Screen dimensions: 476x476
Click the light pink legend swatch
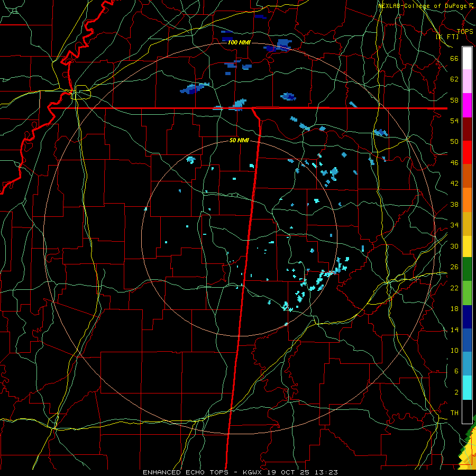point(467,81)
